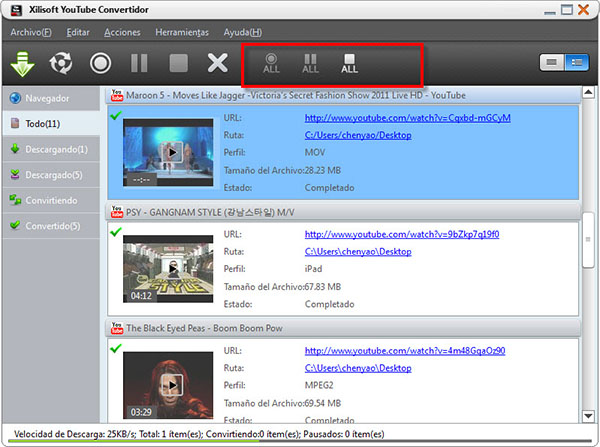
Task: Click the green download arrow toolbar icon
Action: pos(23,64)
